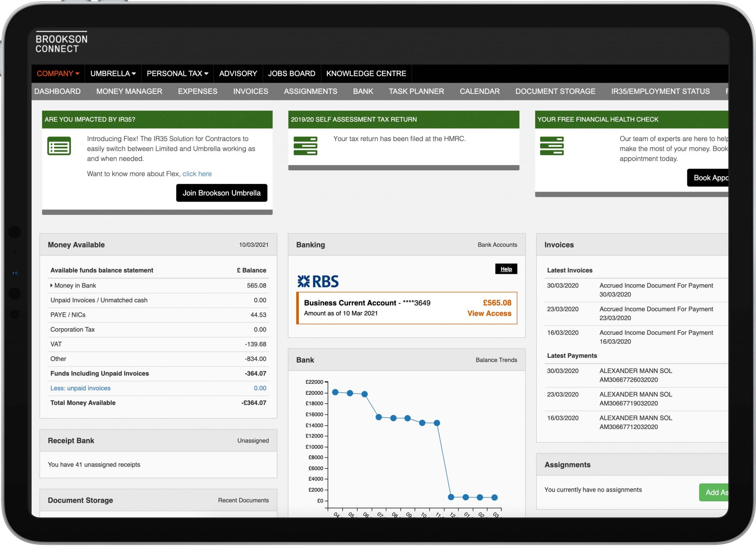Click the View Access link

click(489, 314)
